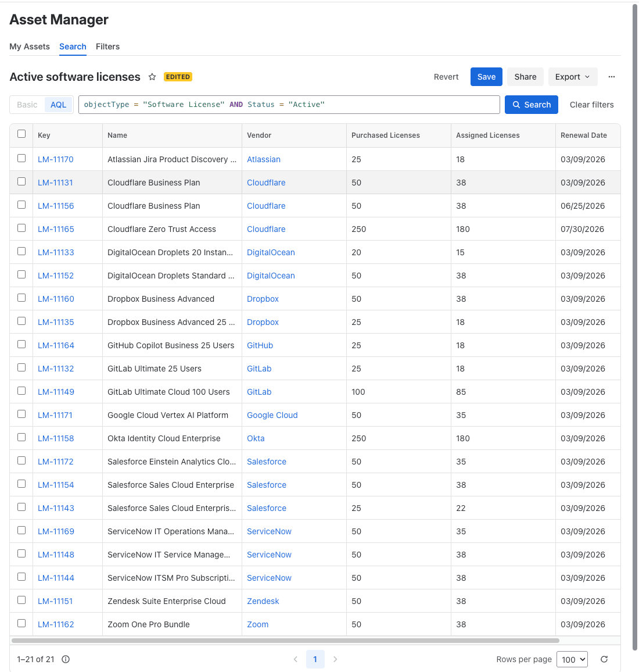Click the horizontal table scrollbar
This screenshot has width=639, height=672.
pyautogui.click(x=285, y=641)
